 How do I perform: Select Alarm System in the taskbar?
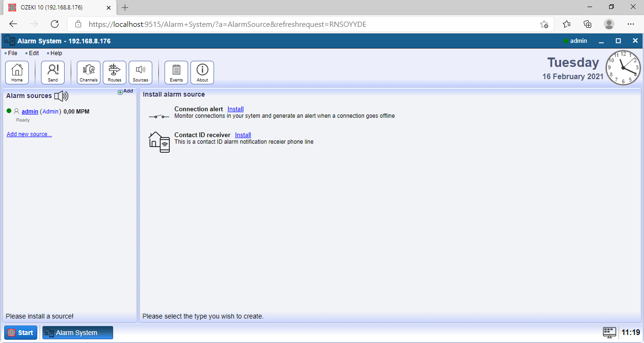[78, 333]
